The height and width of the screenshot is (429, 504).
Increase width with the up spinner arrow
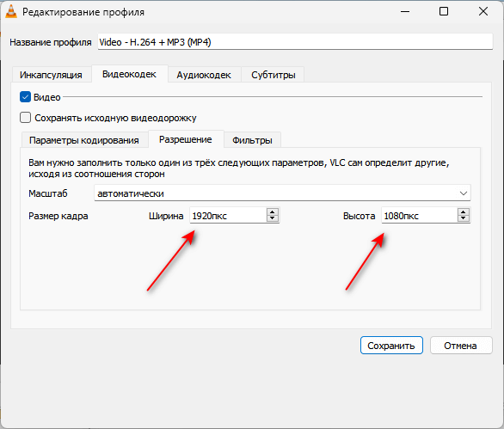coord(273,212)
